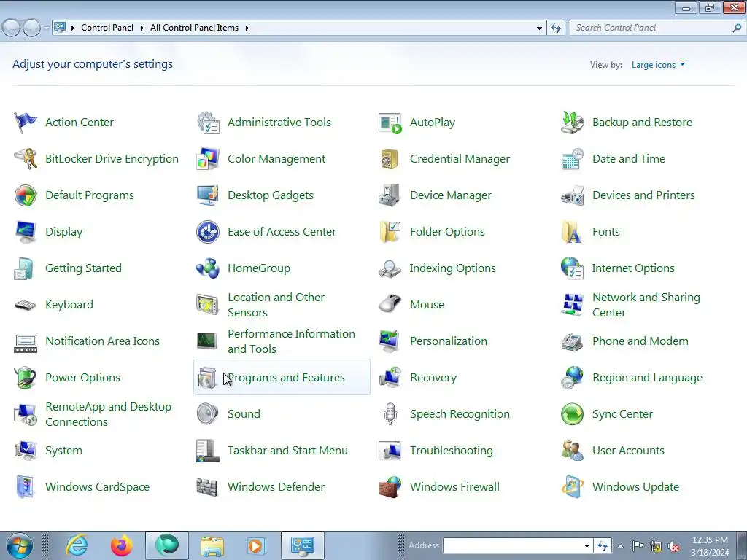
Task: Open the Desktop Gadgets icon
Action: click(208, 195)
